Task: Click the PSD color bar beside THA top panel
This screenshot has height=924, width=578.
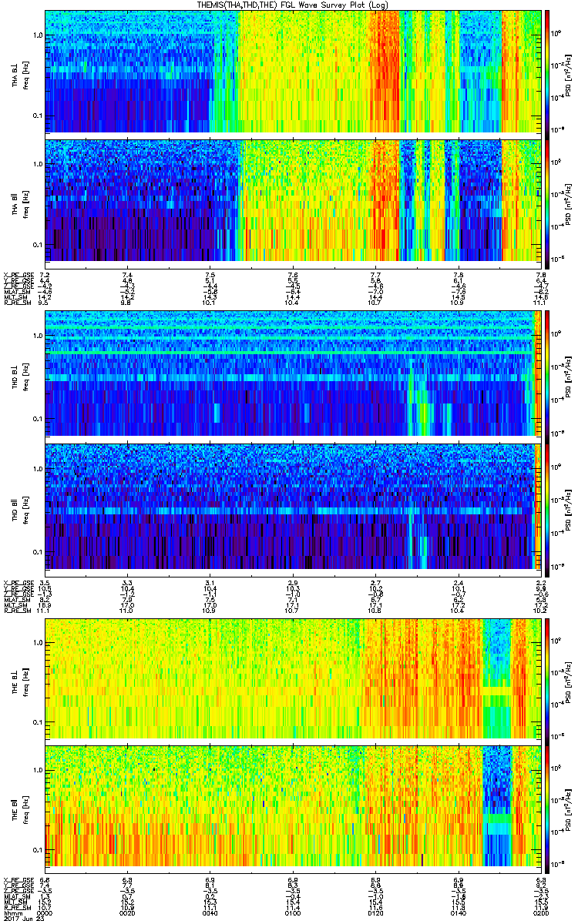Action: (547, 71)
